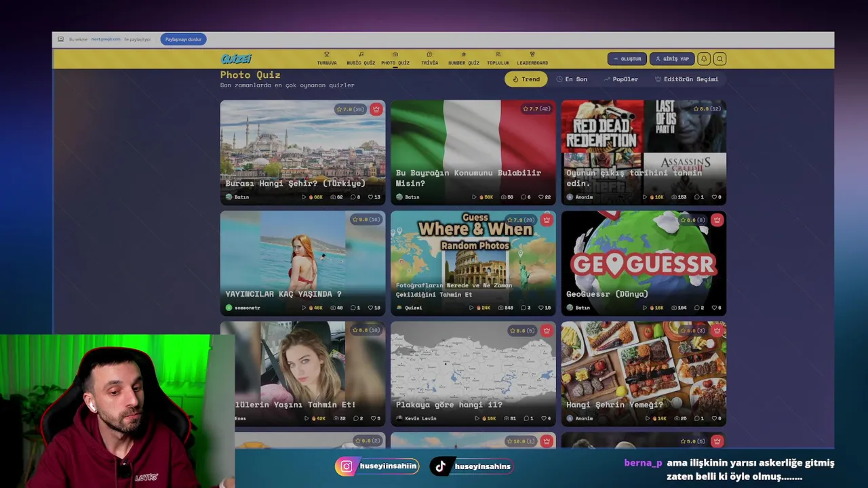868x488 pixels.
Task: Switch to the En Son tab
Action: click(572, 79)
